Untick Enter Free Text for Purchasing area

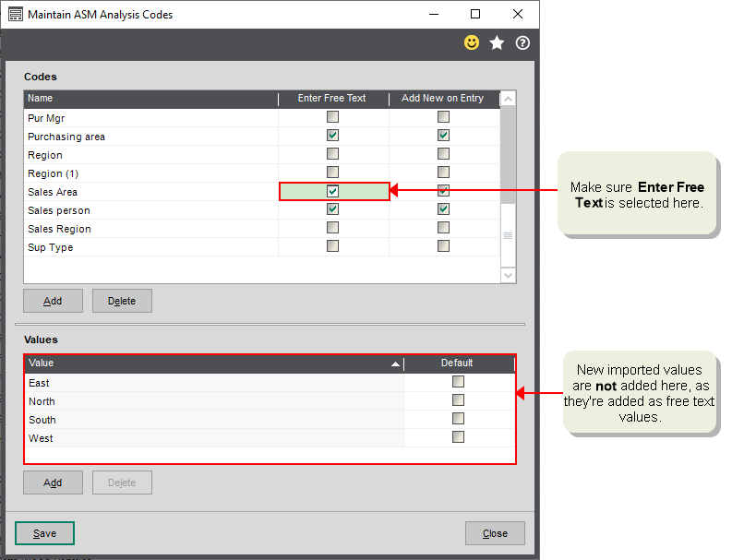pyautogui.click(x=333, y=136)
